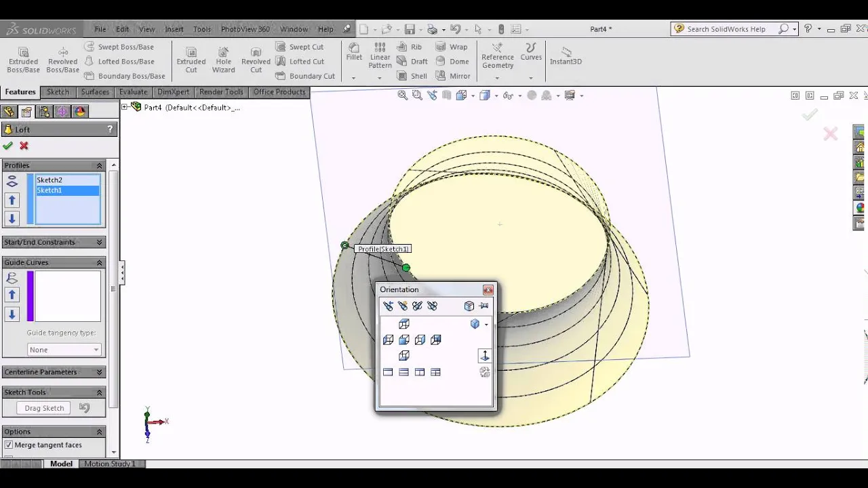Click the Drag Sketch button
The height and width of the screenshot is (488, 868).
point(44,408)
